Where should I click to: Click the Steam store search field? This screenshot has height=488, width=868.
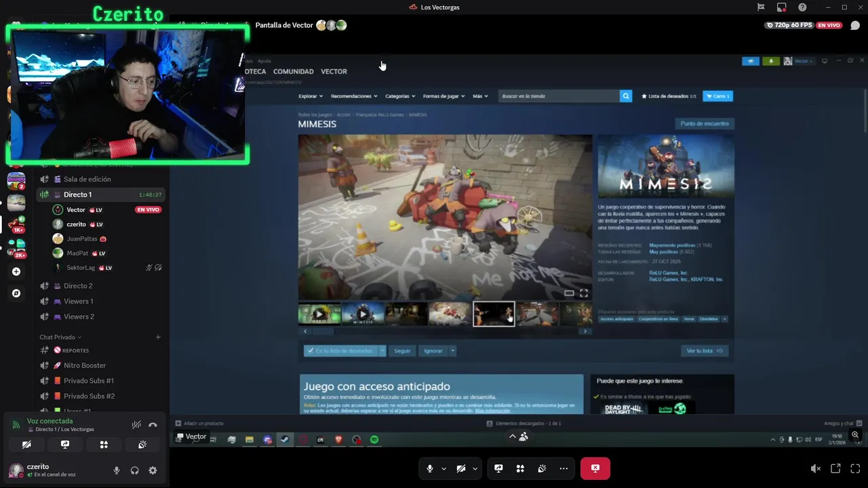559,96
